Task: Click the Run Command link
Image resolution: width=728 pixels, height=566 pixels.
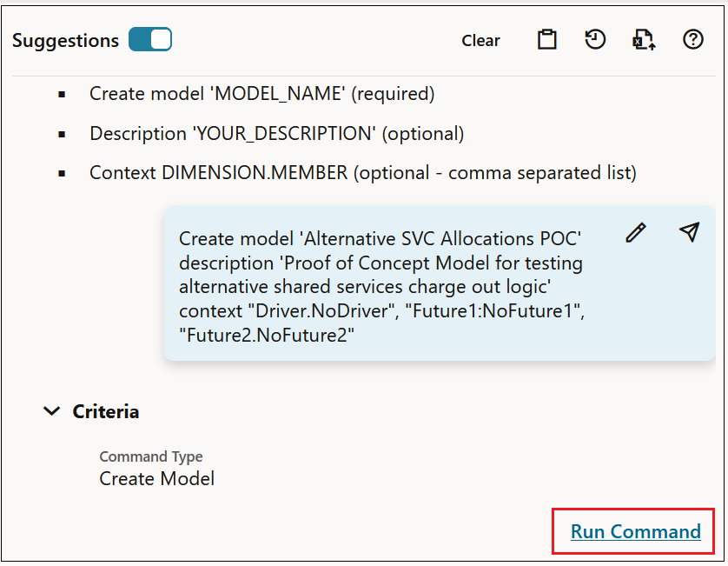Action: pyautogui.click(x=635, y=531)
